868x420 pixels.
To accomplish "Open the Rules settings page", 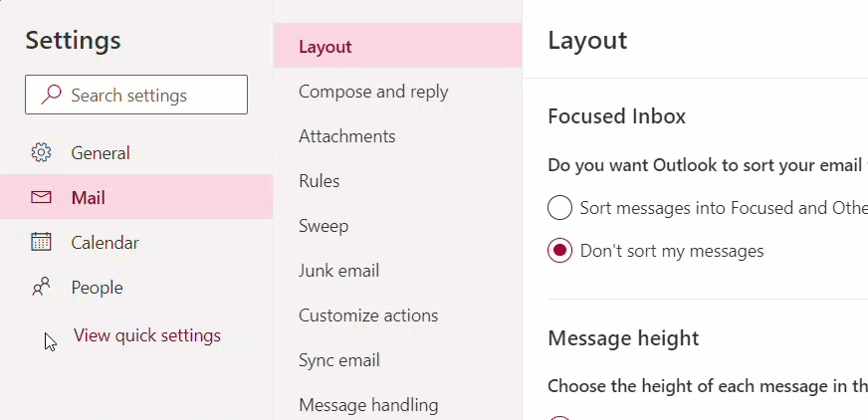I will pyautogui.click(x=397, y=181).
